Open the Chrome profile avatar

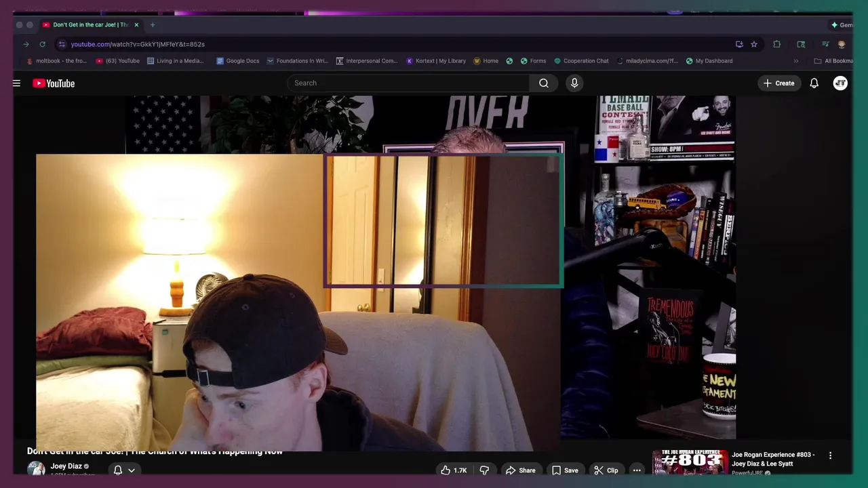842,44
